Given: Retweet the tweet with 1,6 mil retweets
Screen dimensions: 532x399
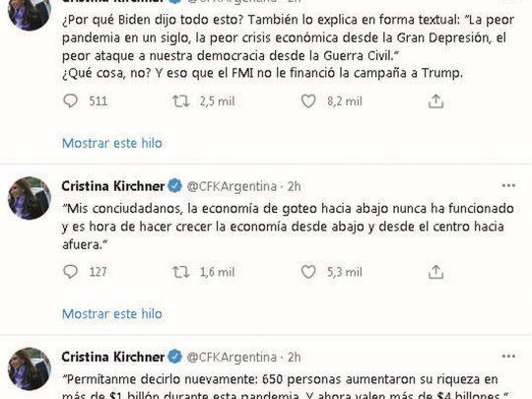Looking at the screenshot, I should point(180,272).
